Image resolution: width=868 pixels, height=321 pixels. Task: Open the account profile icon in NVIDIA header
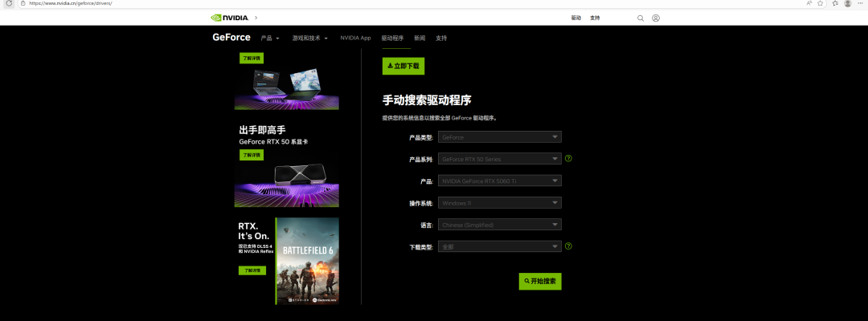click(x=656, y=18)
